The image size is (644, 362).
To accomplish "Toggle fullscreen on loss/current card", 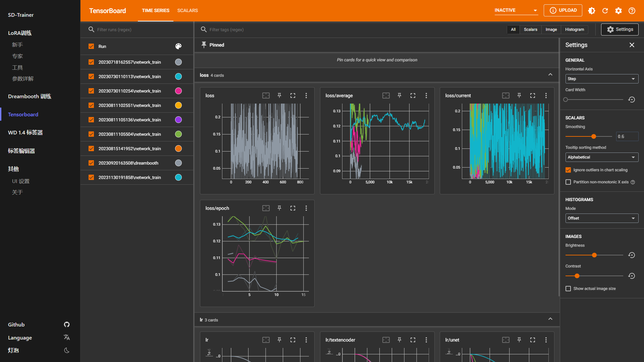I will [532, 96].
